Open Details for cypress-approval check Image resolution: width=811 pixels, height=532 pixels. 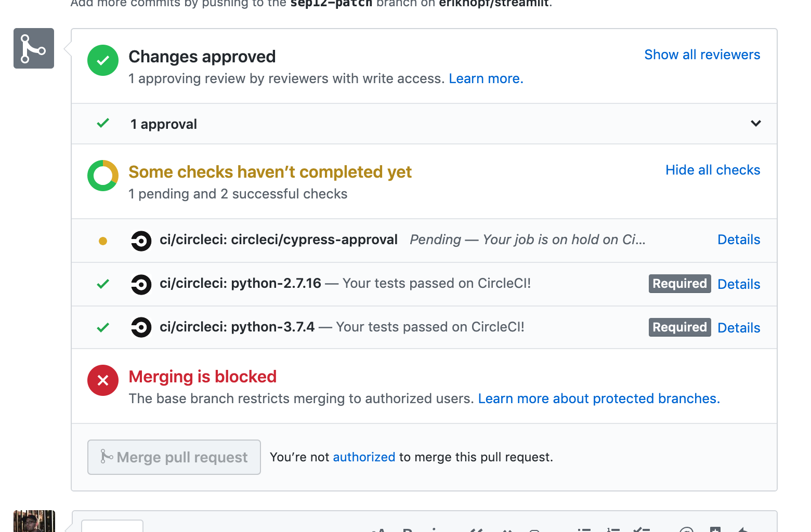point(739,240)
